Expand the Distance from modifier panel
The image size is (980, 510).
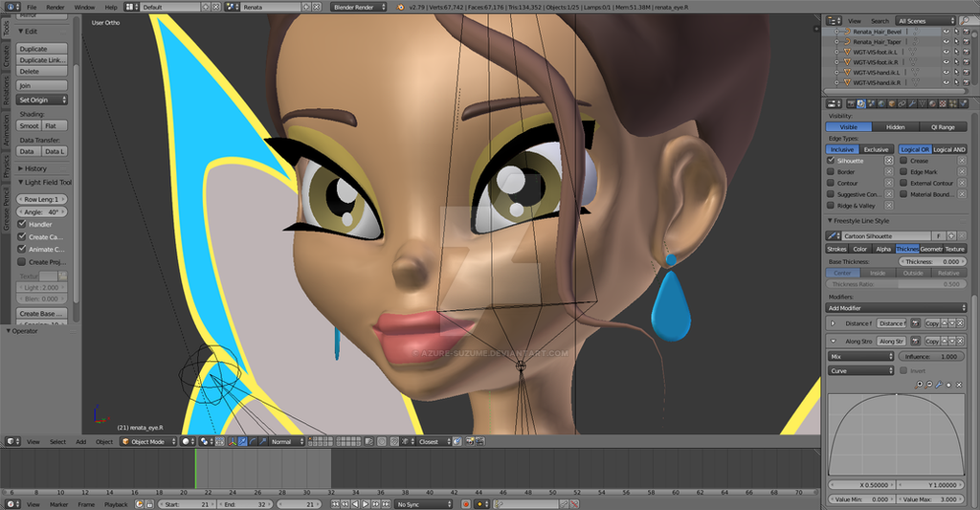coord(834,323)
